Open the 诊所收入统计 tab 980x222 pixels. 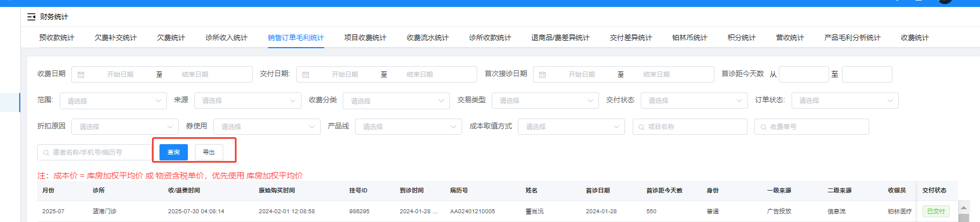coord(227,38)
